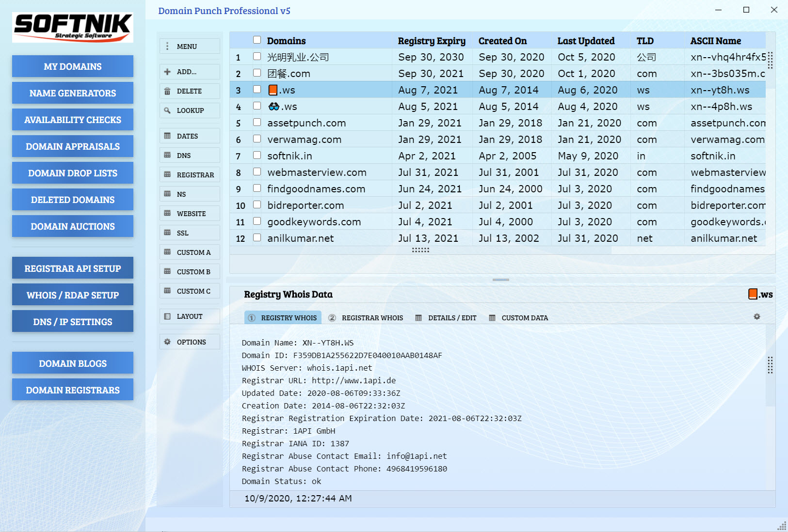Open My Domains
The width and height of the screenshot is (788, 532).
pos(73,66)
